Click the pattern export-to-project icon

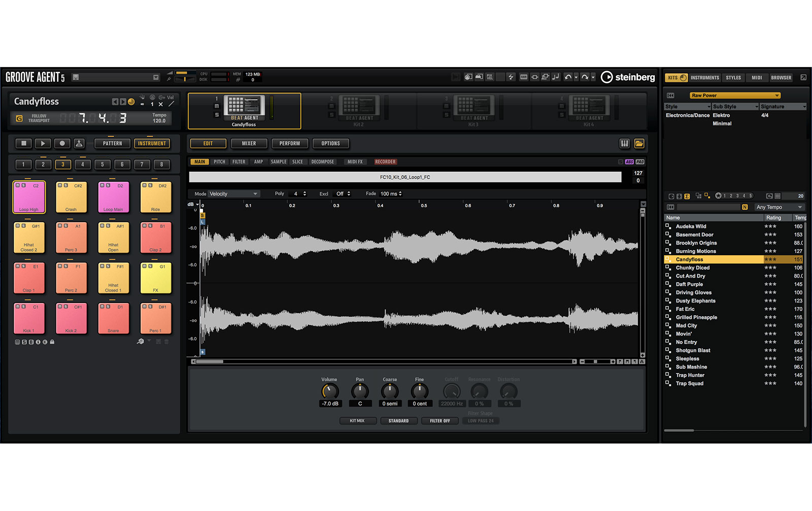point(79,144)
